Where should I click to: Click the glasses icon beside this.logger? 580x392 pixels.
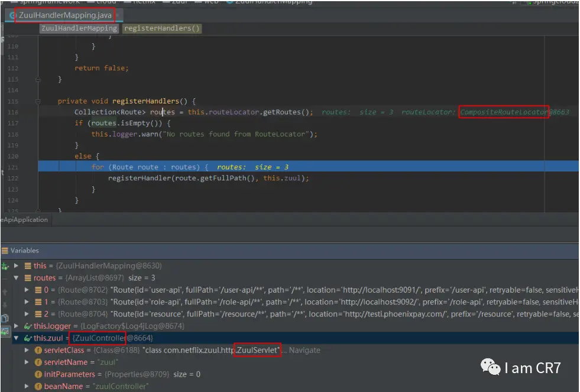coord(28,326)
